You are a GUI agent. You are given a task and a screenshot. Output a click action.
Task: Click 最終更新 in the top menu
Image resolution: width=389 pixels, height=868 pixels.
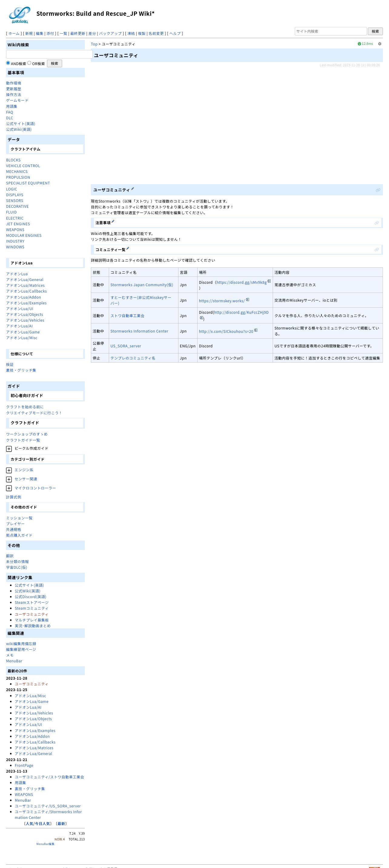pos(78,33)
